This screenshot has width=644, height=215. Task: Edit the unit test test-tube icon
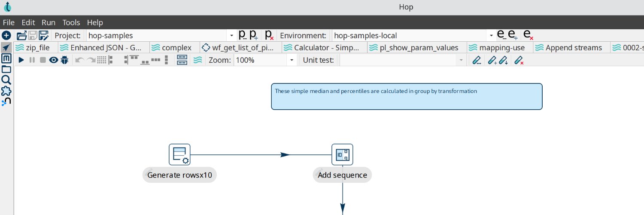point(476,61)
